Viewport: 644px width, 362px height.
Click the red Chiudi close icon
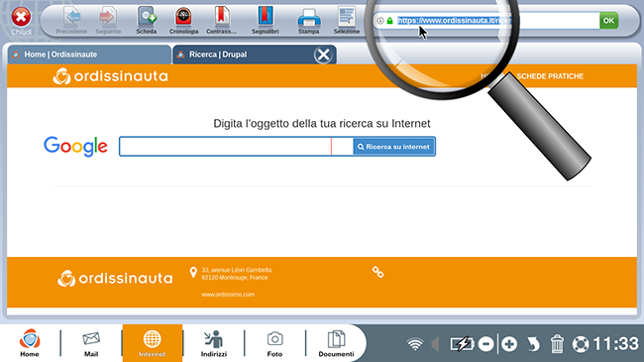21,17
